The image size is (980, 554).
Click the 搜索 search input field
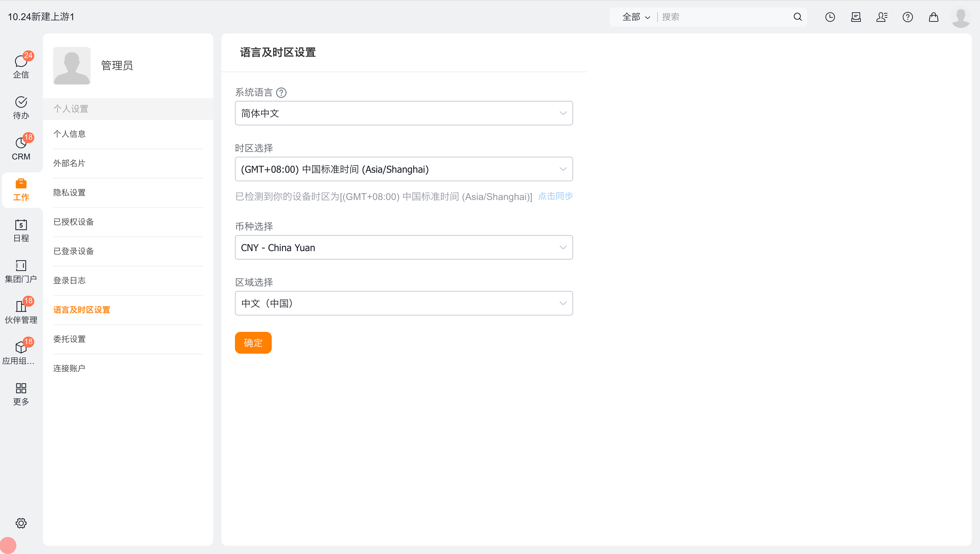(723, 17)
